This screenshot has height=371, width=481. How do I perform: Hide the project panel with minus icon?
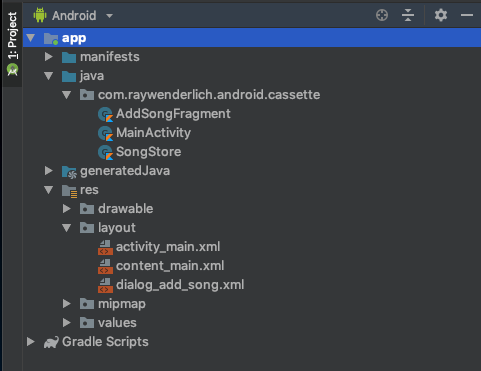467,15
